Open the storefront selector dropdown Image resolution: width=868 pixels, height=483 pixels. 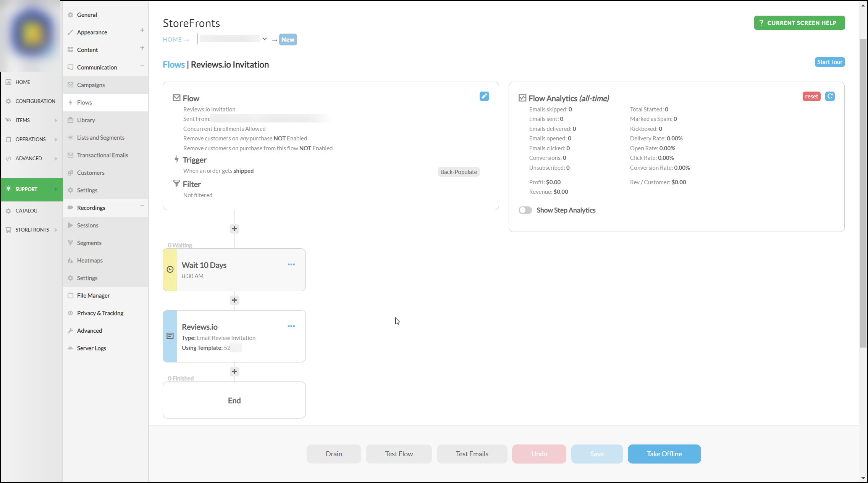233,39
